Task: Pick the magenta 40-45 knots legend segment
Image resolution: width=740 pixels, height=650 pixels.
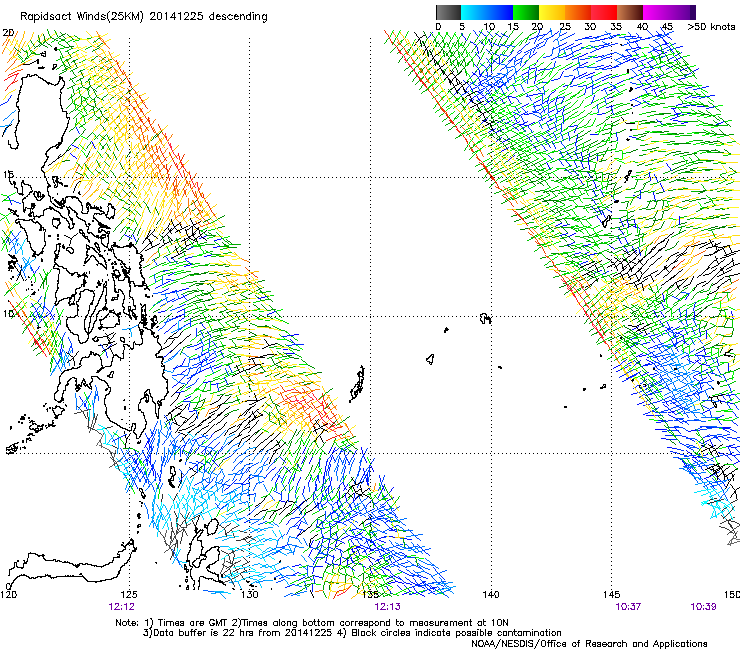Action: [x=656, y=12]
